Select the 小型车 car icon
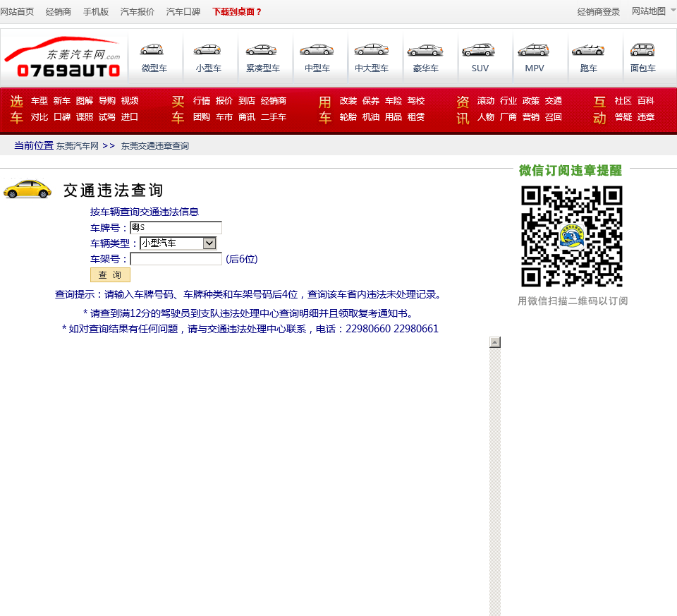The image size is (677, 616). click(207, 49)
